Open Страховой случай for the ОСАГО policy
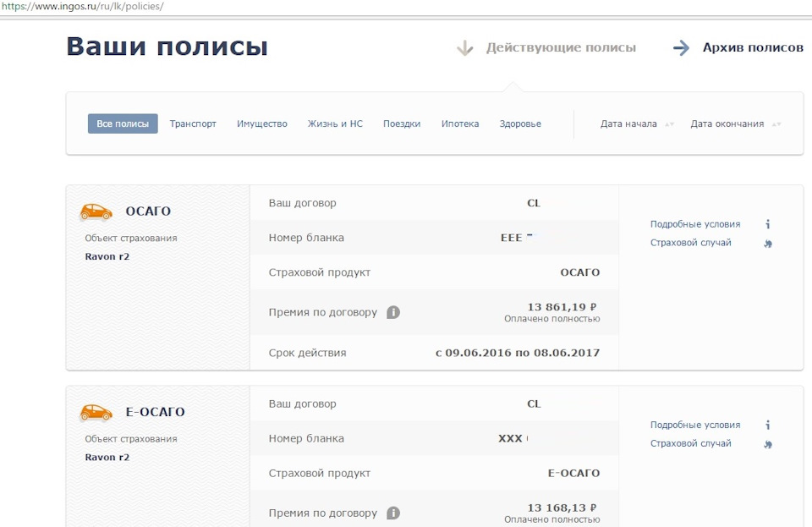This screenshot has width=812, height=527. pyautogui.click(x=691, y=243)
